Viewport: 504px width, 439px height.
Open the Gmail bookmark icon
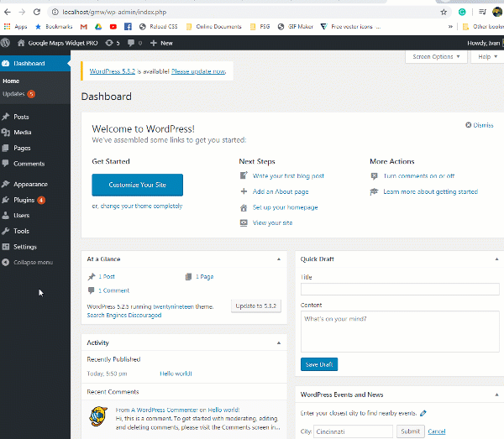point(84,27)
